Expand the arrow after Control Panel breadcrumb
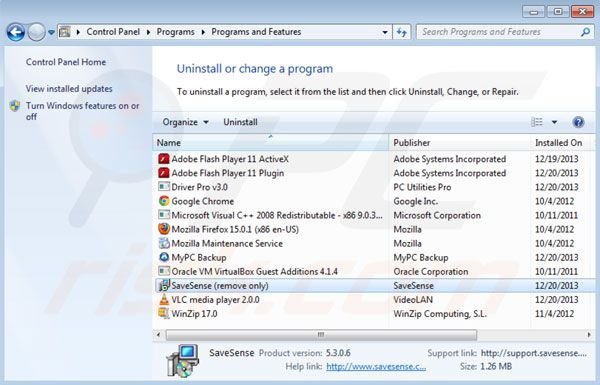Viewport: 600px width, 385px height. pos(148,32)
